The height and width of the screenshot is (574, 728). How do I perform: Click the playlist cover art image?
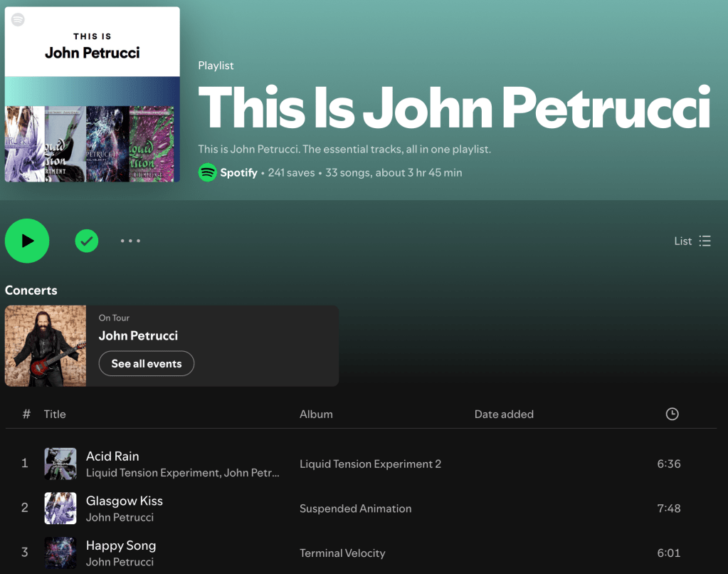coord(93,94)
